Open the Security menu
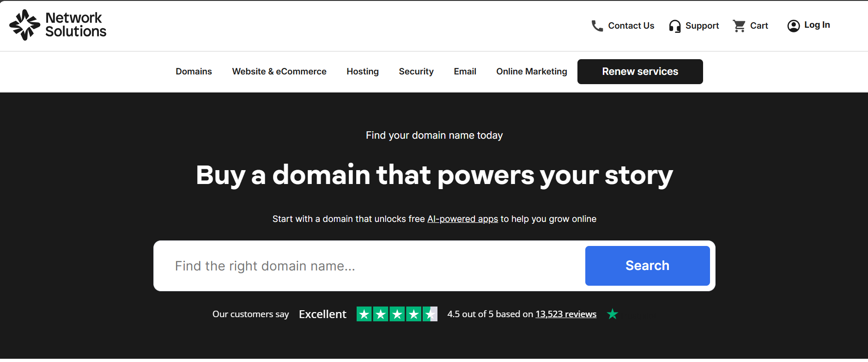This screenshot has width=868, height=362. tap(416, 72)
